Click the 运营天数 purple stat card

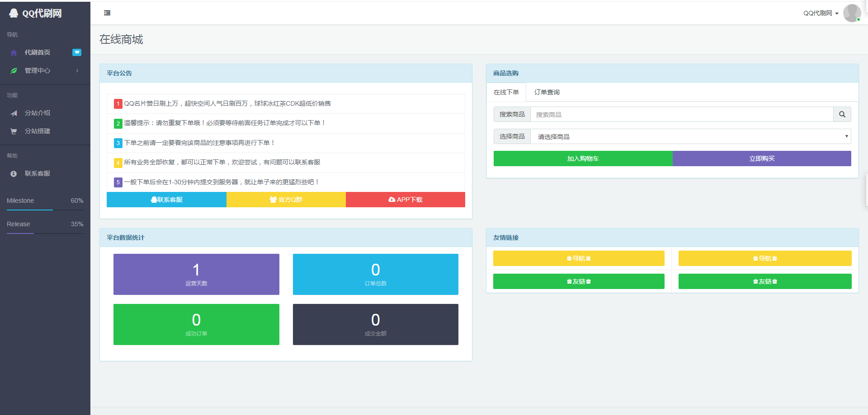click(196, 274)
